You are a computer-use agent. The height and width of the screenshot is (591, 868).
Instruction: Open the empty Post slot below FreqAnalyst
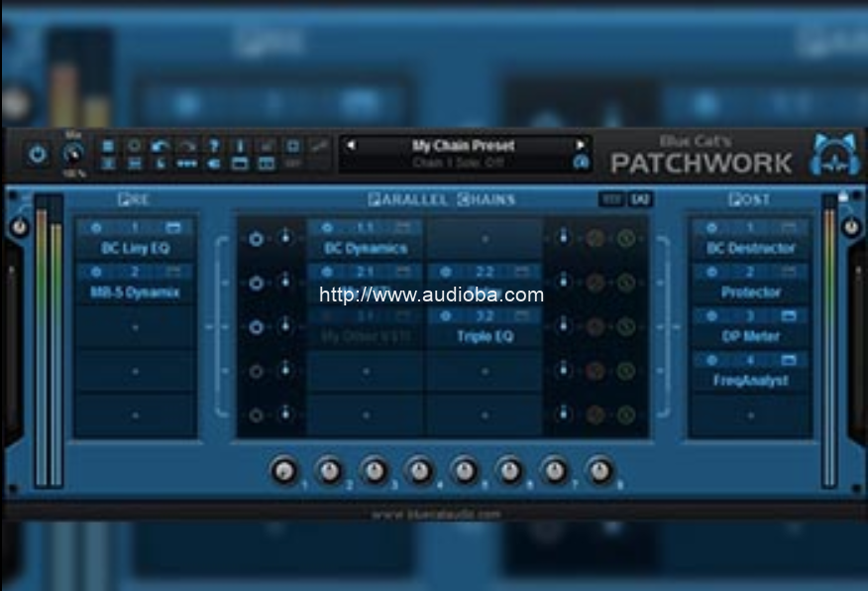751,414
